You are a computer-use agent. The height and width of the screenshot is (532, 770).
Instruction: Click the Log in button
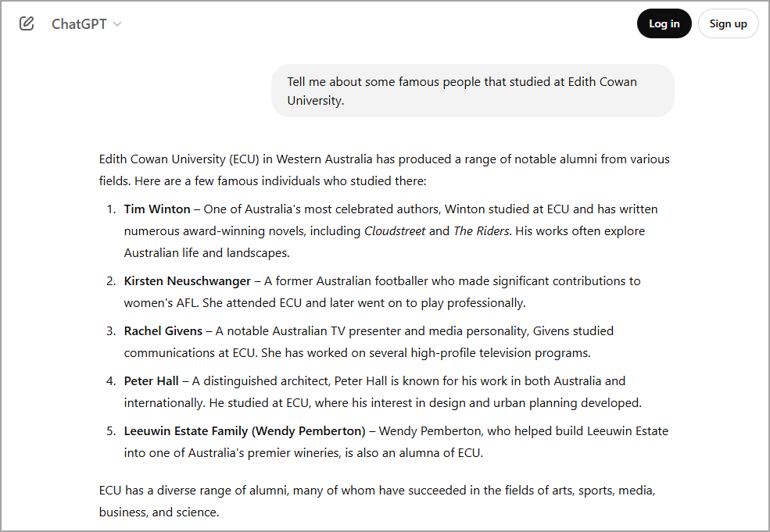click(x=664, y=23)
